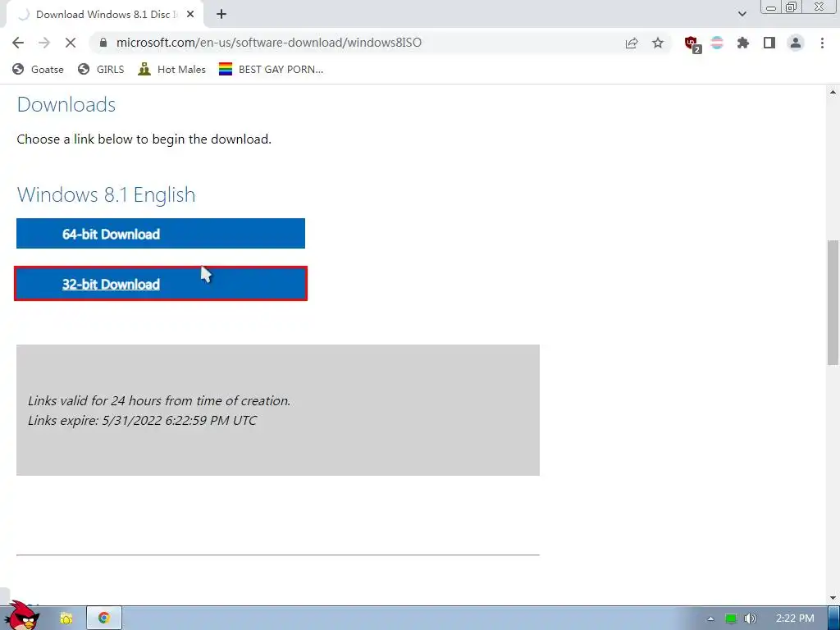Screen dimensions: 840x630
Task: Open the uBlock Origin extension
Action: click(692, 43)
